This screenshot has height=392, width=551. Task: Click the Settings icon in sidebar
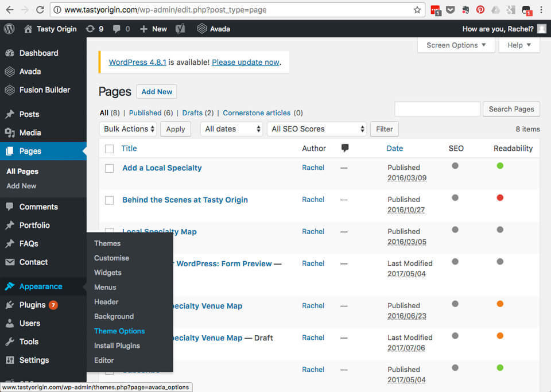point(10,360)
